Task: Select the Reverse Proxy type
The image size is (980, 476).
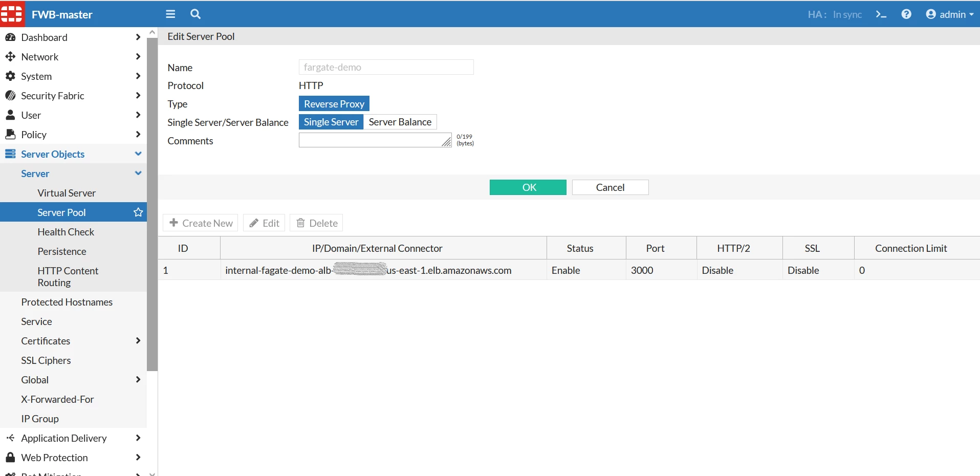Action: (x=334, y=104)
